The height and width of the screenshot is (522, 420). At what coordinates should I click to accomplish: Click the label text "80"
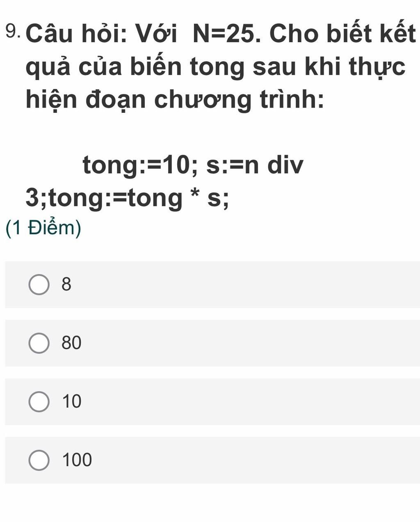coord(72,343)
